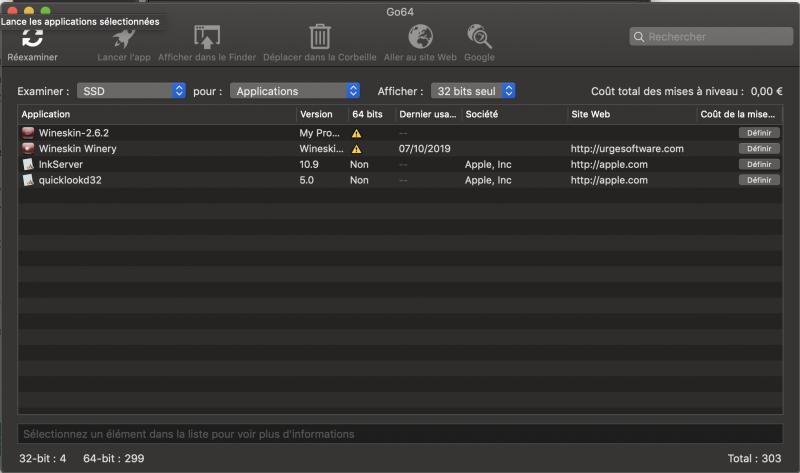This screenshot has height=473, width=800.
Task: Click Définir button for quicklookd32
Action: [759, 180]
